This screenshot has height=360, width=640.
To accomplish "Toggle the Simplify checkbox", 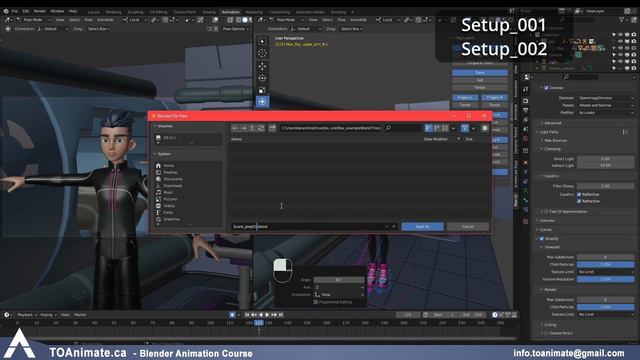I will pyautogui.click(x=542, y=238).
